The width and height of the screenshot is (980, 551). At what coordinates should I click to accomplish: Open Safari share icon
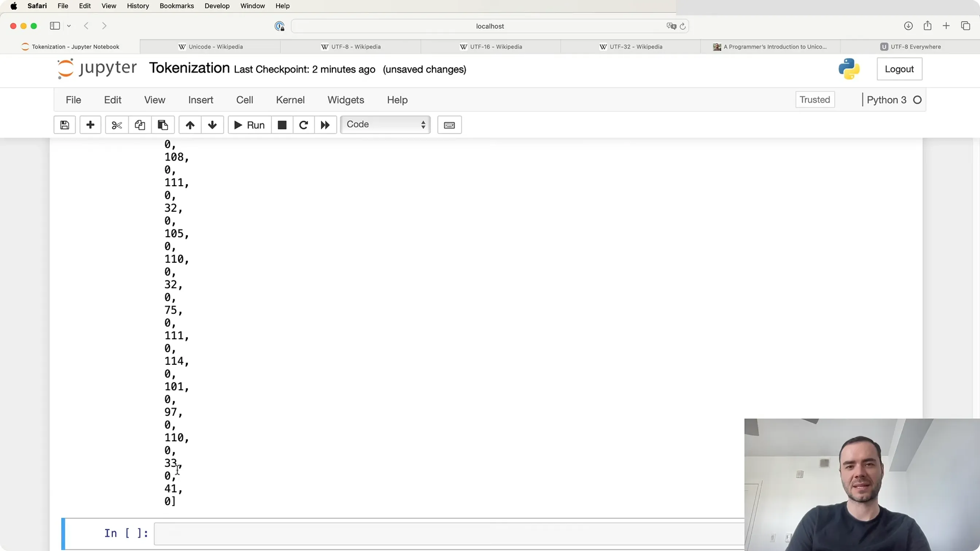[x=927, y=26]
